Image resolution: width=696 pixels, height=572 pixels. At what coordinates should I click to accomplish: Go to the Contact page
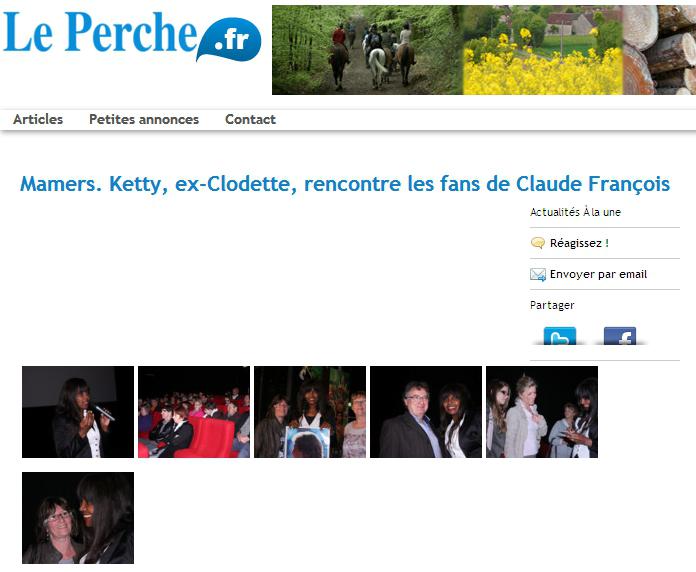(x=250, y=119)
